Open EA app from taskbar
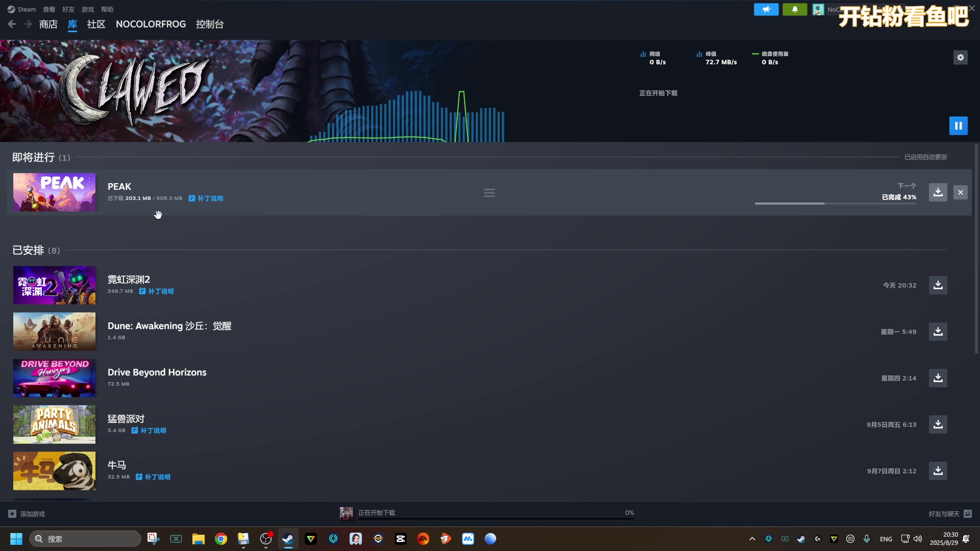Viewport: 980px width, 551px height. pos(423,539)
